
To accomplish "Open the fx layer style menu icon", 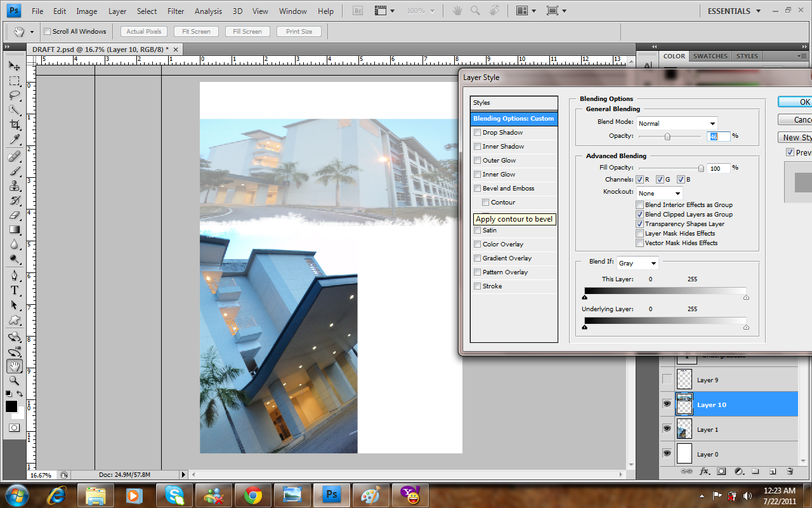I will [704, 472].
